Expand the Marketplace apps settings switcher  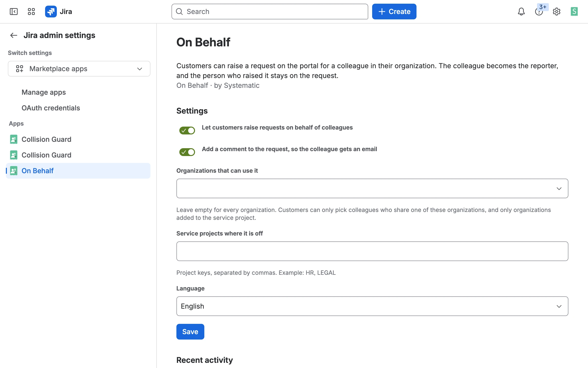[79, 69]
